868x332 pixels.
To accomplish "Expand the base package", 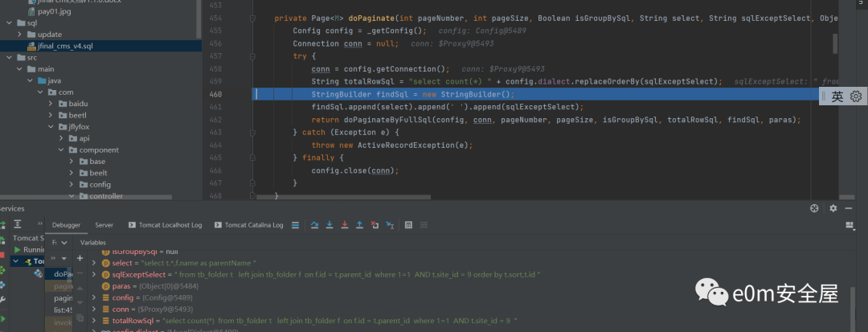I will point(72,162).
